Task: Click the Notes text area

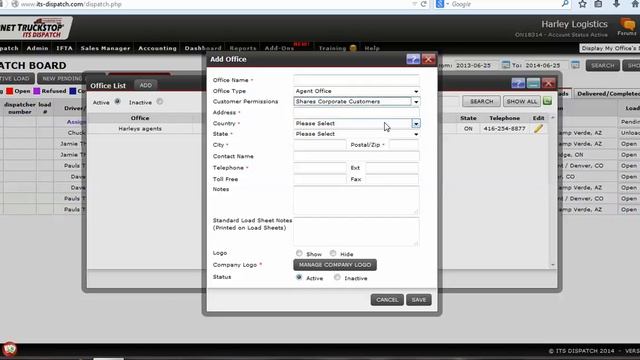Action: point(356,200)
